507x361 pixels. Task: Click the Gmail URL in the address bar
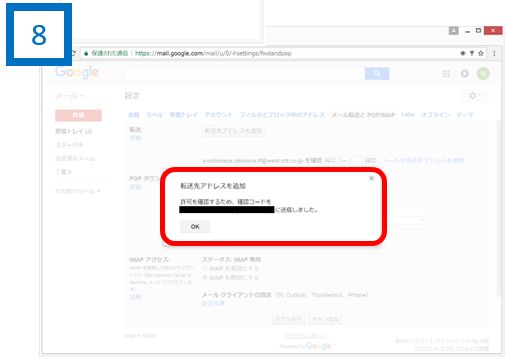click(x=213, y=53)
